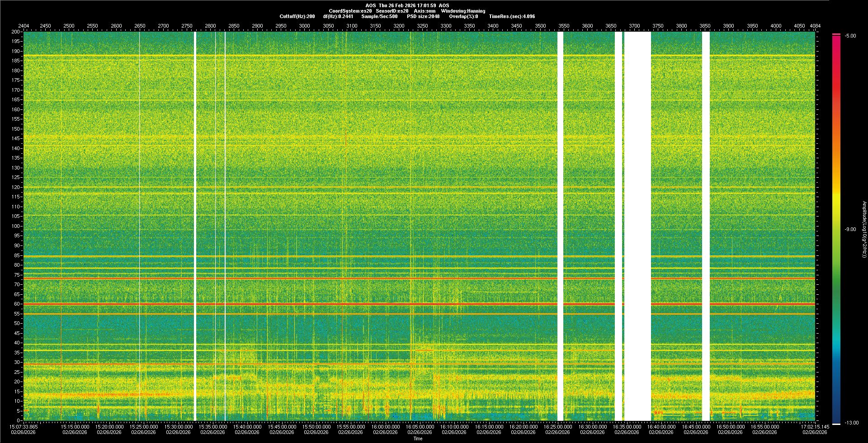
Task: Click the Windowing:Hanning header text
Action: point(463,11)
